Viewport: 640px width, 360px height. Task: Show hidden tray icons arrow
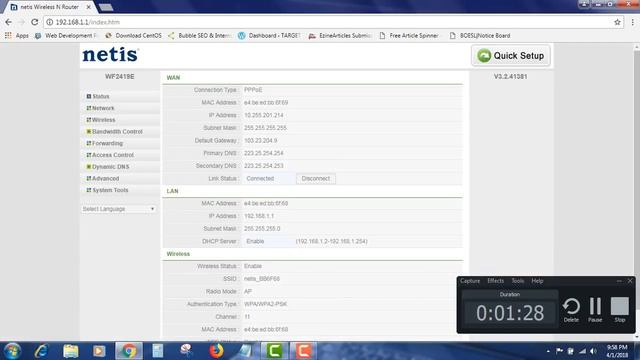coord(548,351)
